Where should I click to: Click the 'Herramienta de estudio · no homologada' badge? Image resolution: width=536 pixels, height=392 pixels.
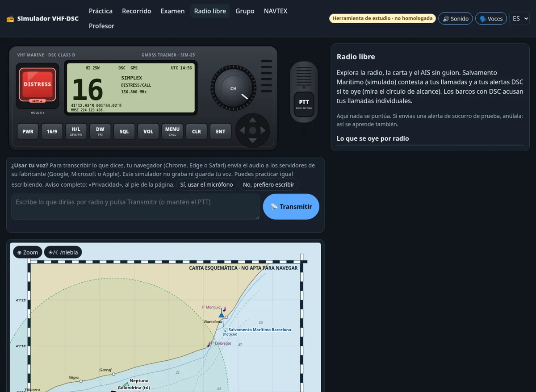pos(383,18)
